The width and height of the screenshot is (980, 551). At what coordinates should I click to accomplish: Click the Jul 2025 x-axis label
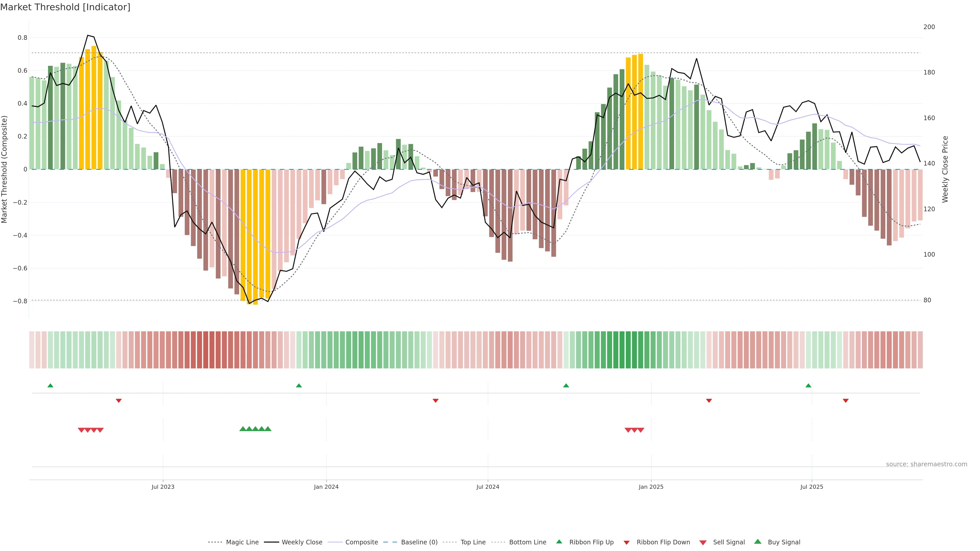pyautogui.click(x=812, y=487)
